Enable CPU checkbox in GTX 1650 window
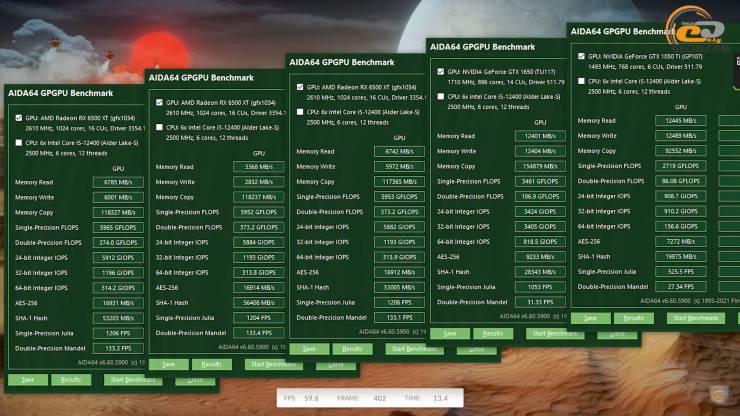Screen dimensions: 740x416 click(440, 96)
